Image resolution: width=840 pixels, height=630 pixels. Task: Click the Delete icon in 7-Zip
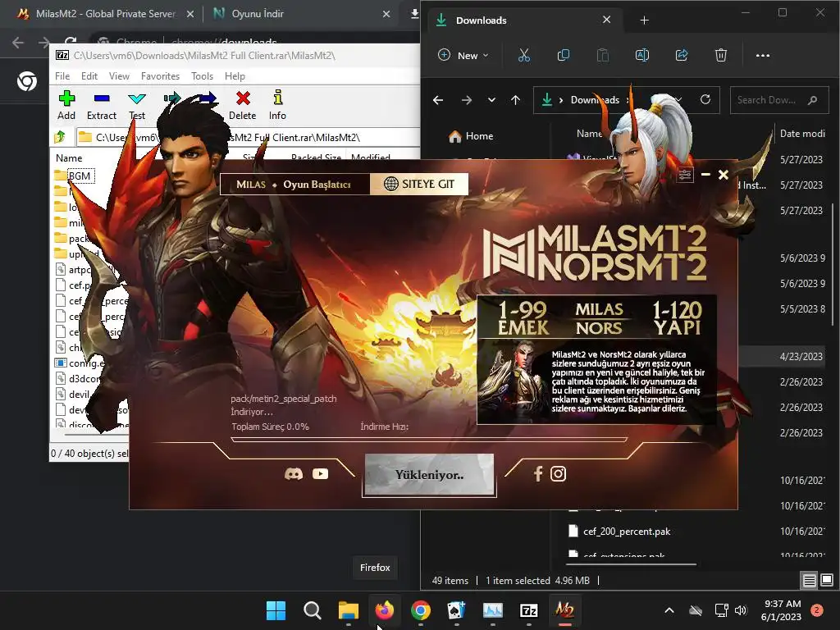pos(242,105)
